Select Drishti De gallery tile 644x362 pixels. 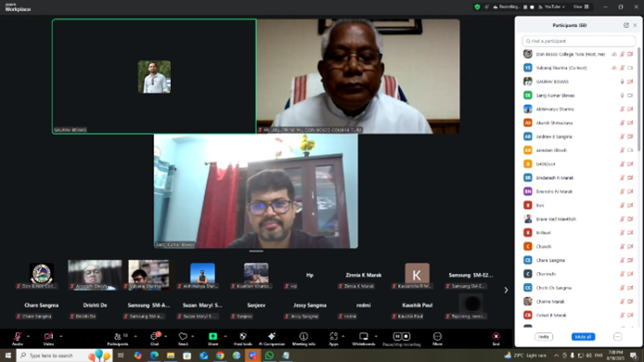point(95,305)
